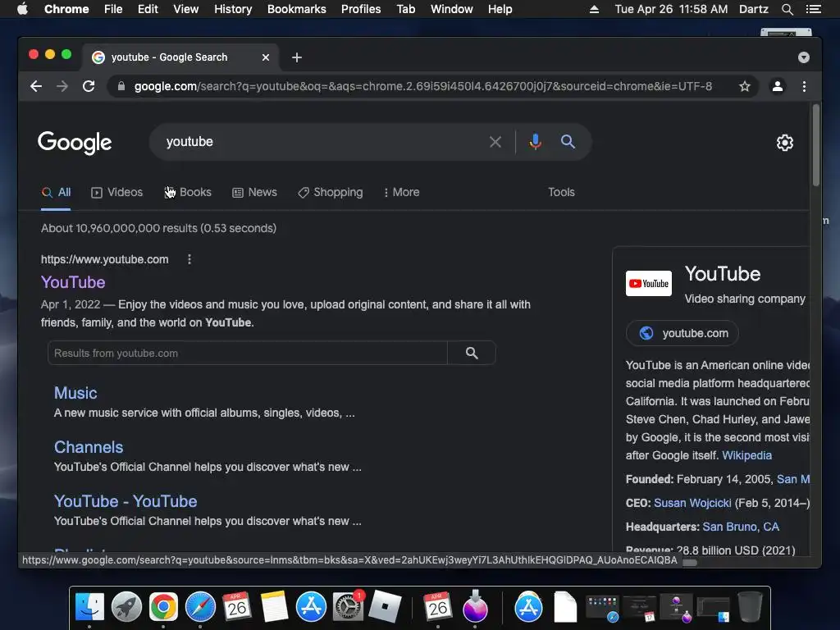840x630 pixels.
Task: Open Notification Center list icon
Action: tap(813, 9)
